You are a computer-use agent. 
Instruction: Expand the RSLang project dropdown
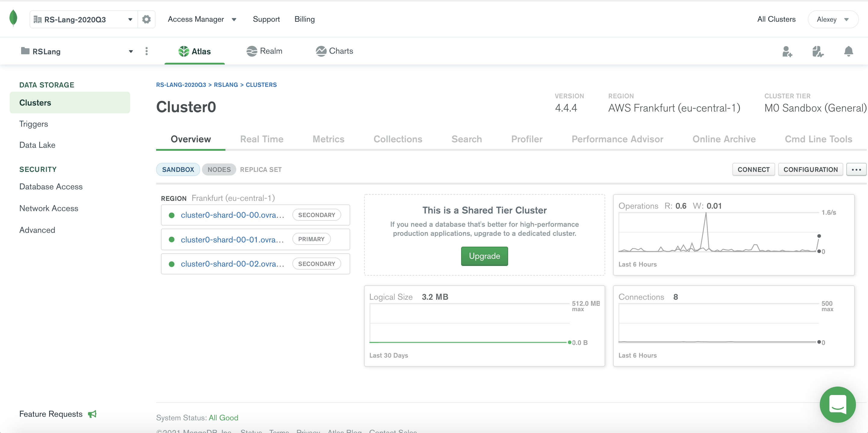(131, 52)
